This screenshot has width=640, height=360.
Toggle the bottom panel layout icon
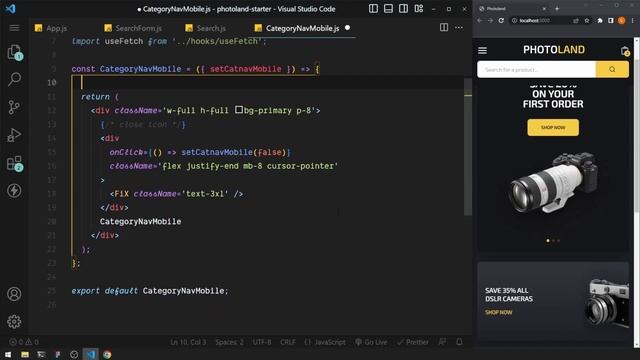388,9
